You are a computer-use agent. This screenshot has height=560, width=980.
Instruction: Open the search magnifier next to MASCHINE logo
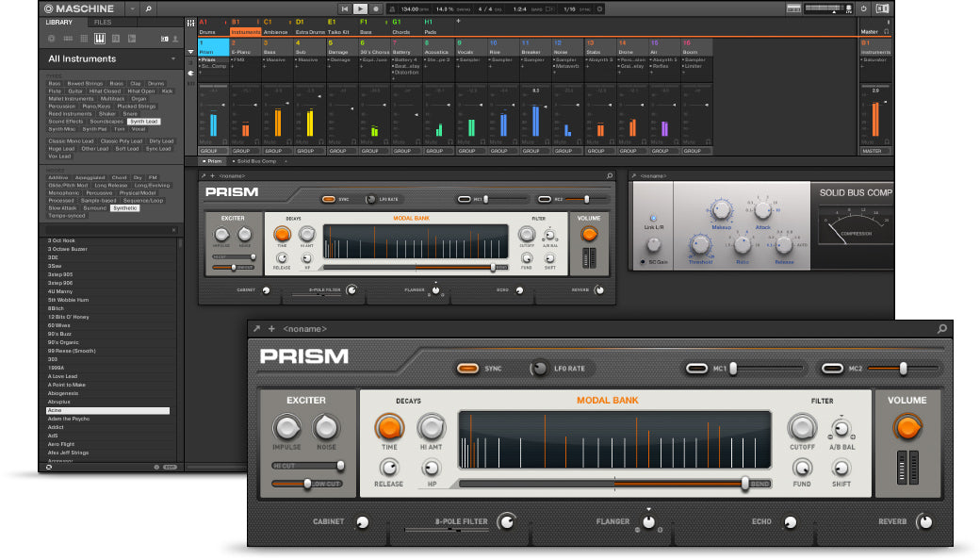(x=149, y=8)
